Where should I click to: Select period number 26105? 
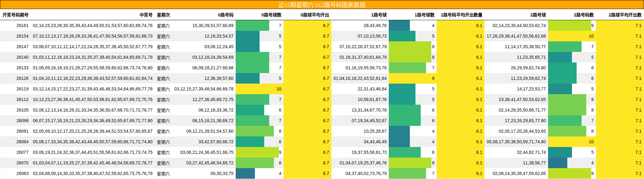coord(22,110)
